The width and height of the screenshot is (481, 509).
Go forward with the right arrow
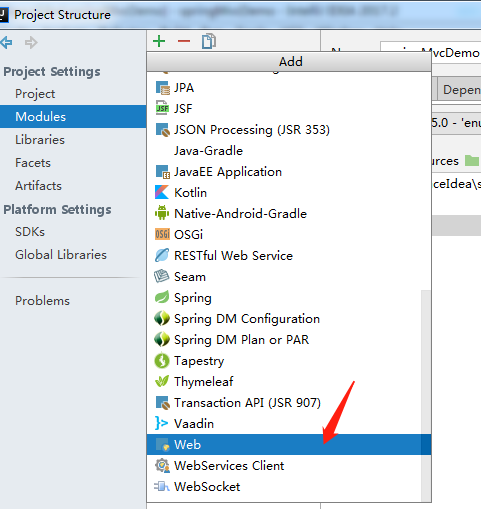31,42
